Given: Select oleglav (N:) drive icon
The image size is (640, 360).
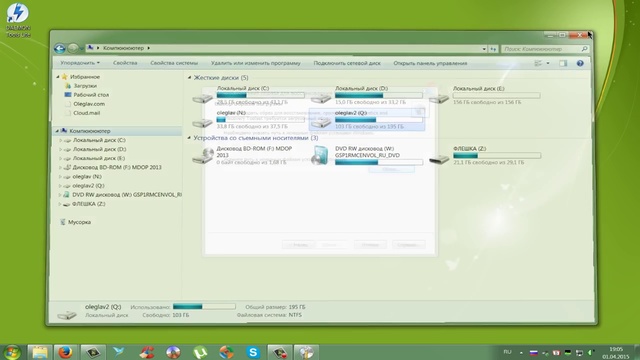Looking at the screenshot, I should point(203,122).
